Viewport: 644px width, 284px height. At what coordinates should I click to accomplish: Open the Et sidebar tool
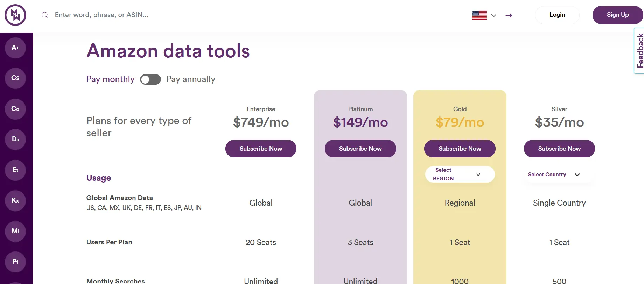[15, 170]
